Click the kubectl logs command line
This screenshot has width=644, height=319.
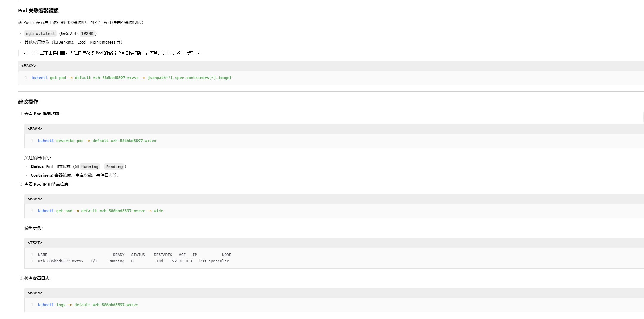[88, 305]
